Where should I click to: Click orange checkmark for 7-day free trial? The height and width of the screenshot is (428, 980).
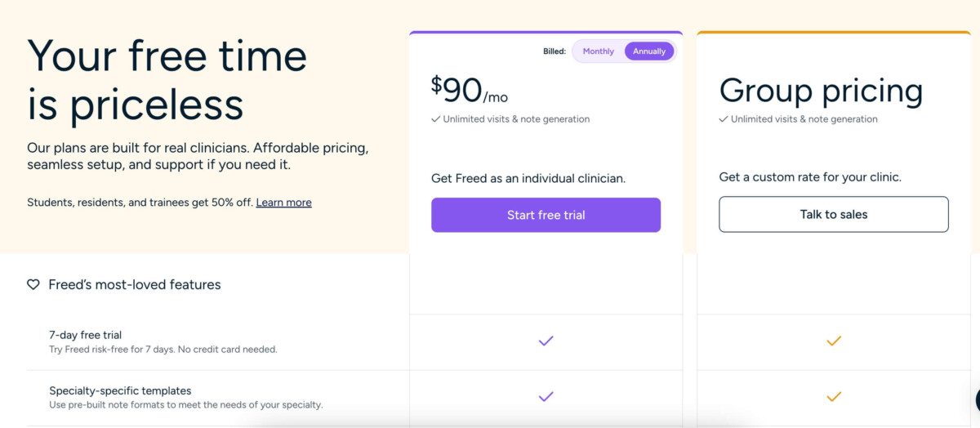pos(834,341)
